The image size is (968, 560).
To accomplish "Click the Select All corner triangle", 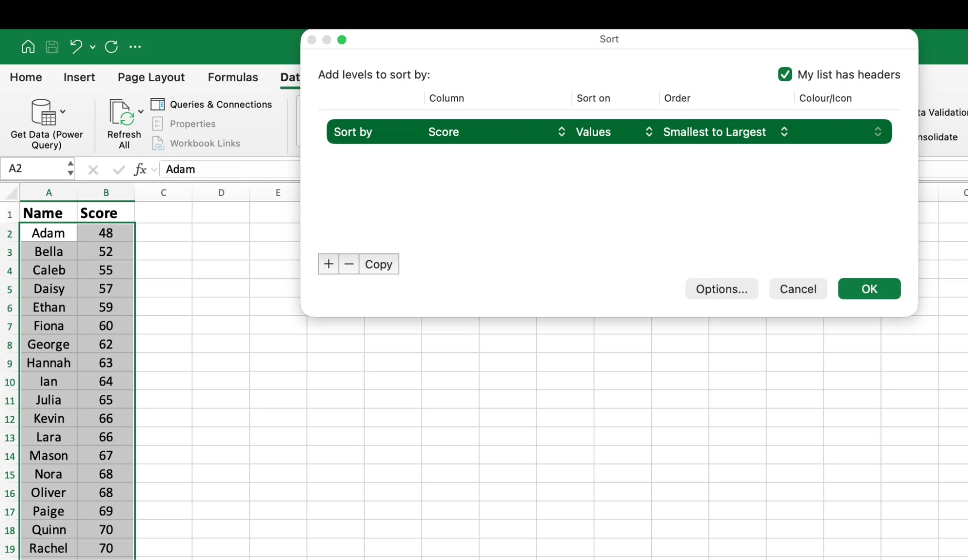I will click(x=10, y=193).
